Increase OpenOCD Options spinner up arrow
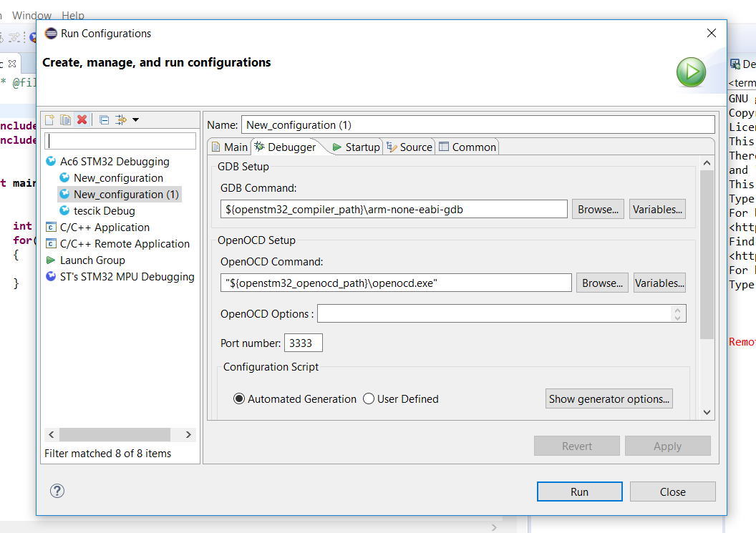The width and height of the screenshot is (756, 533). click(x=677, y=310)
